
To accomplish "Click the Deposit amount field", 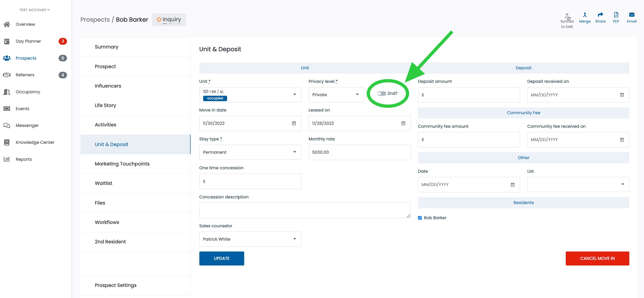I will [x=469, y=95].
